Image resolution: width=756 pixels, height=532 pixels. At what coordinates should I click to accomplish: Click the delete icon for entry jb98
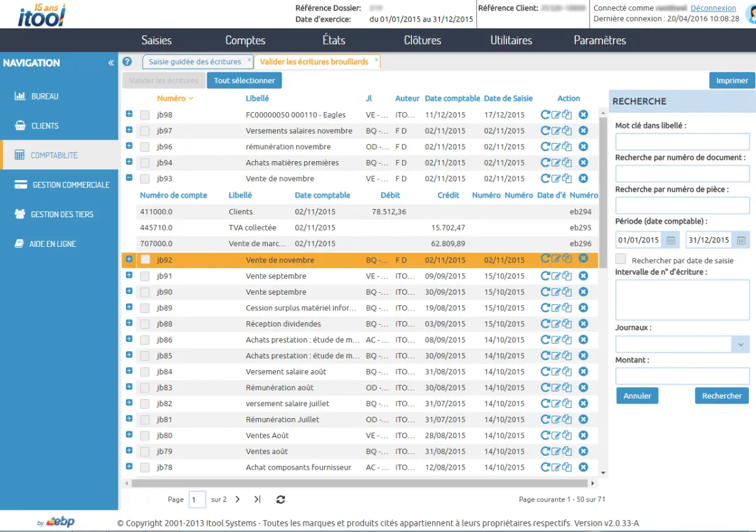coord(583,115)
